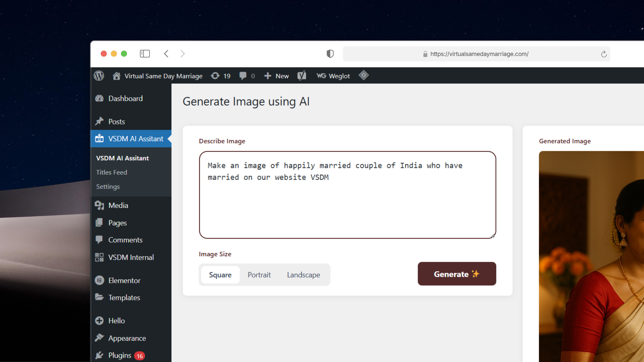Open Settings under VSDM AI Assitant

[108, 187]
